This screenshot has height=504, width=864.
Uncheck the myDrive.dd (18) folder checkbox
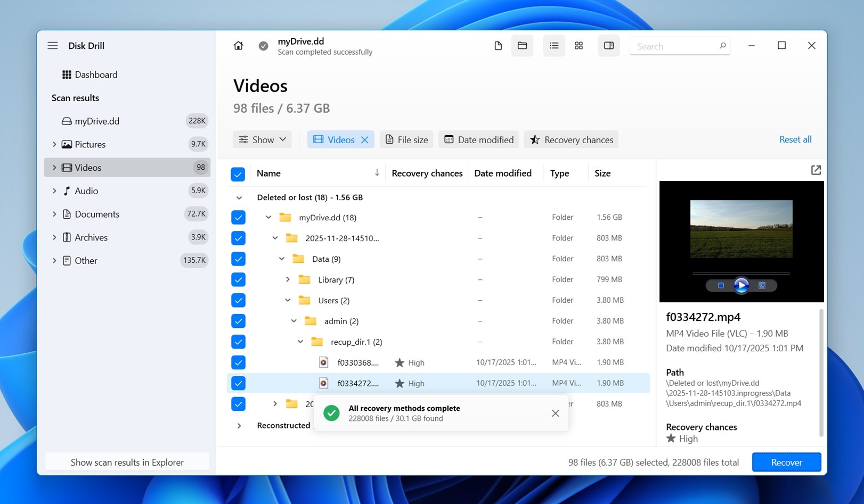pyautogui.click(x=238, y=217)
